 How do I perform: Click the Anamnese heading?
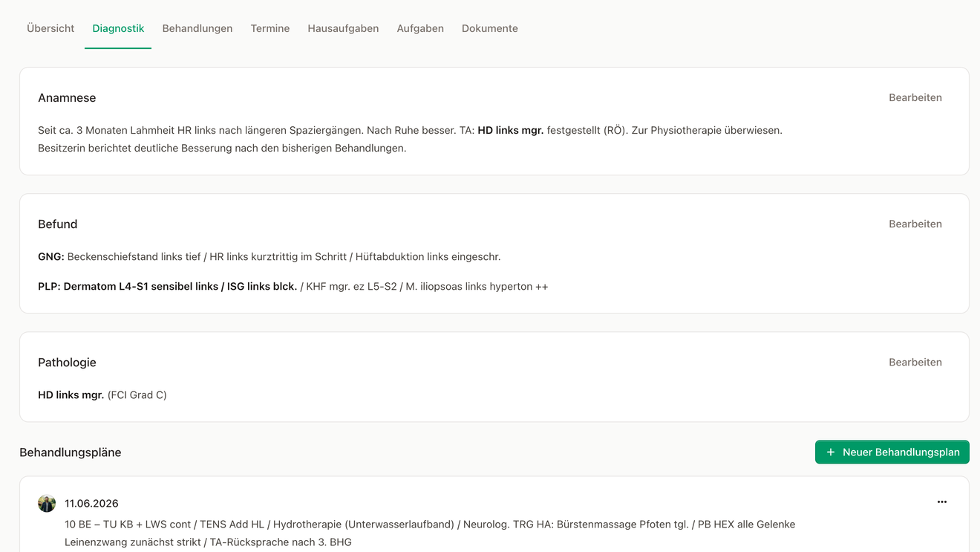(x=67, y=97)
